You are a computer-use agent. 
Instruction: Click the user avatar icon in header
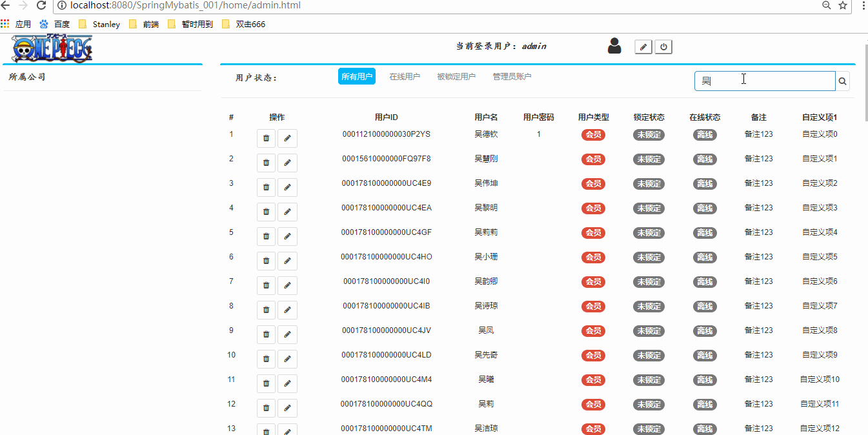click(614, 46)
